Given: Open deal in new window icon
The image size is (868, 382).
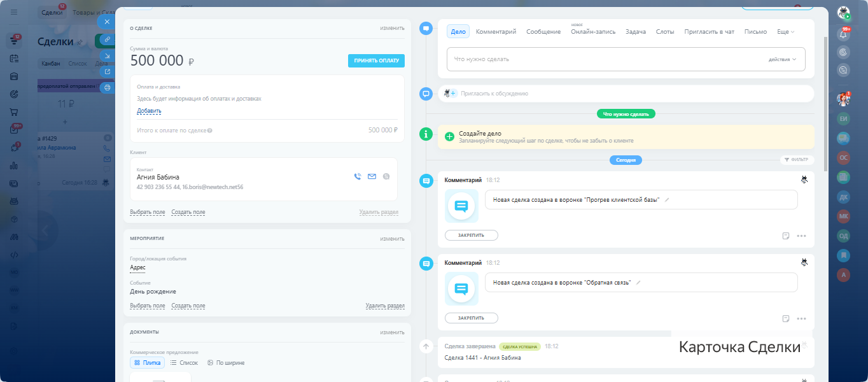Looking at the screenshot, I should 107,72.
